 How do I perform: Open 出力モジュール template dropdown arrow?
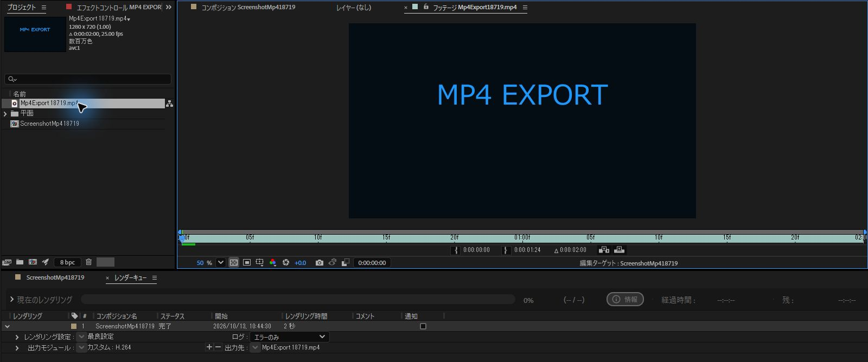pos(81,347)
